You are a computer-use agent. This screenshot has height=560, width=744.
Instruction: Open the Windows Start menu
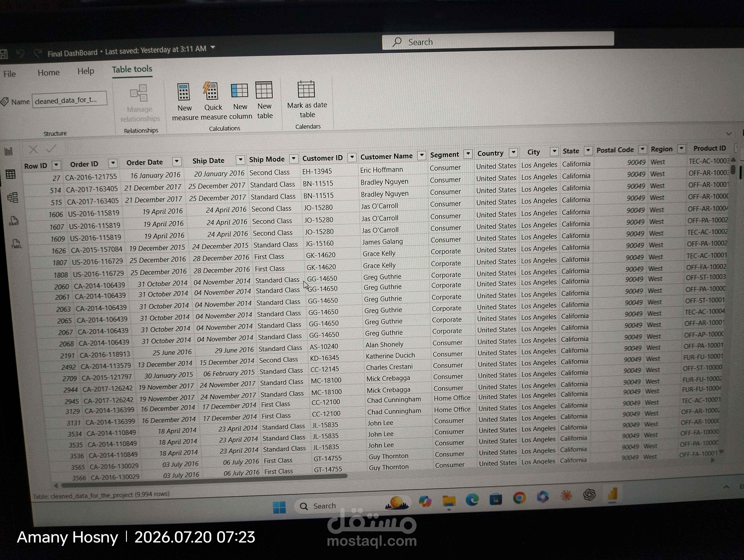279,507
